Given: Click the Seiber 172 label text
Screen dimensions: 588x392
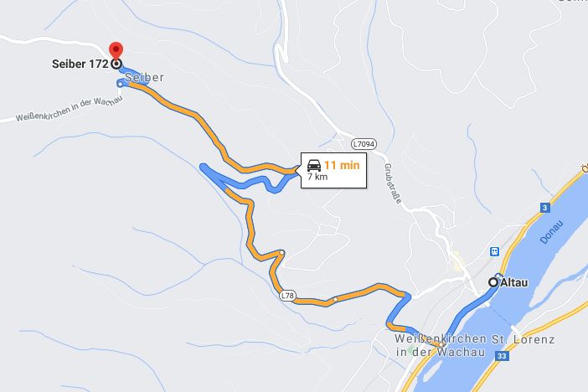Looking at the screenshot, I should click(x=80, y=64).
